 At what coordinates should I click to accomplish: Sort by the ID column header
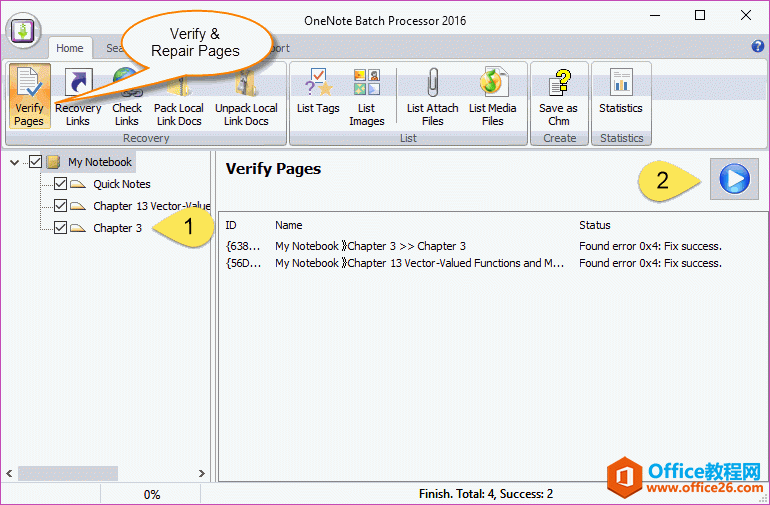(231, 225)
